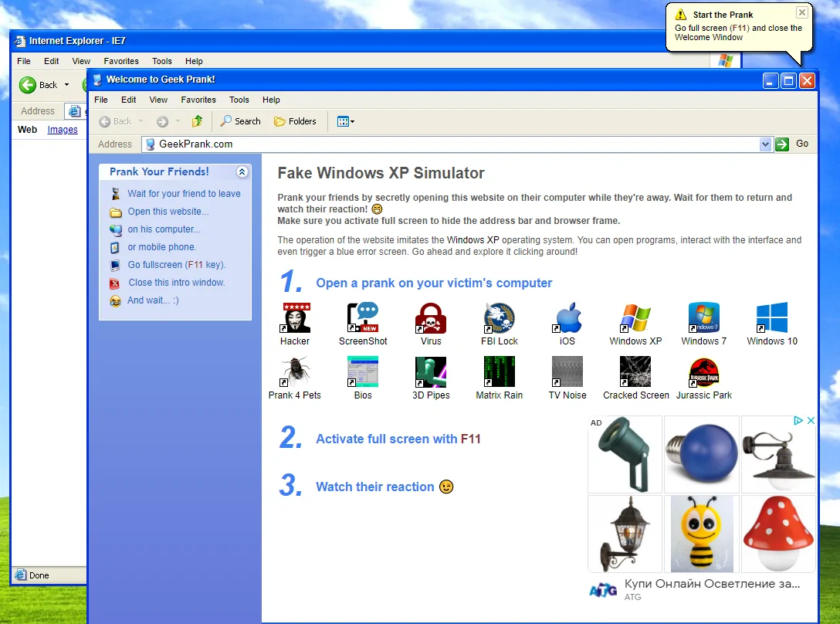Click 'Close this intro window.' item
Viewport: 840px width, 624px height.
[x=176, y=282]
